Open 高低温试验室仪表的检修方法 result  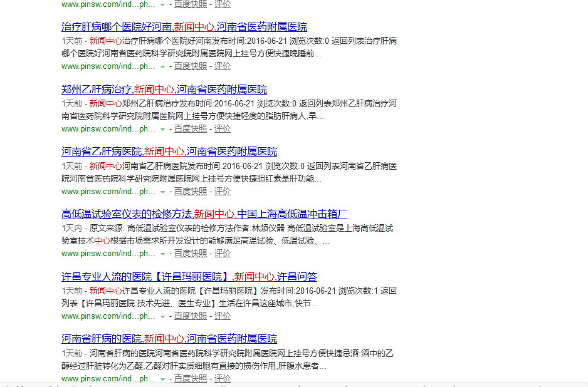click(x=202, y=214)
